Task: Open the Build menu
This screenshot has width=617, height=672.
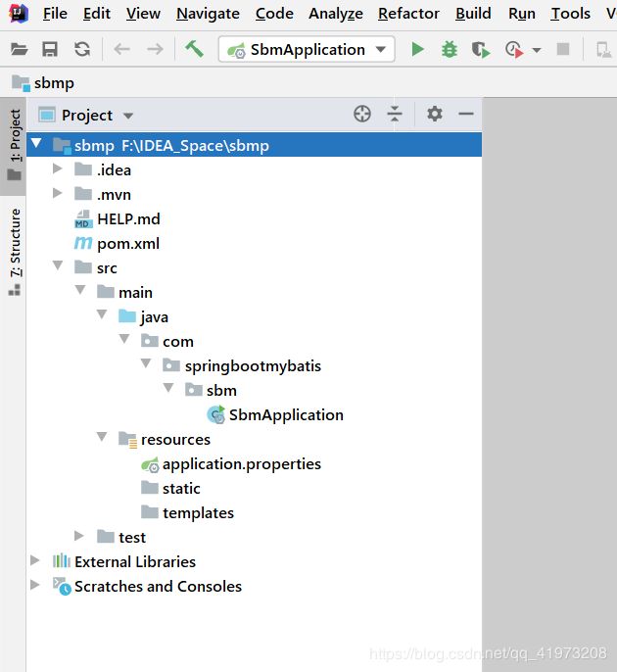Action: coord(473,14)
